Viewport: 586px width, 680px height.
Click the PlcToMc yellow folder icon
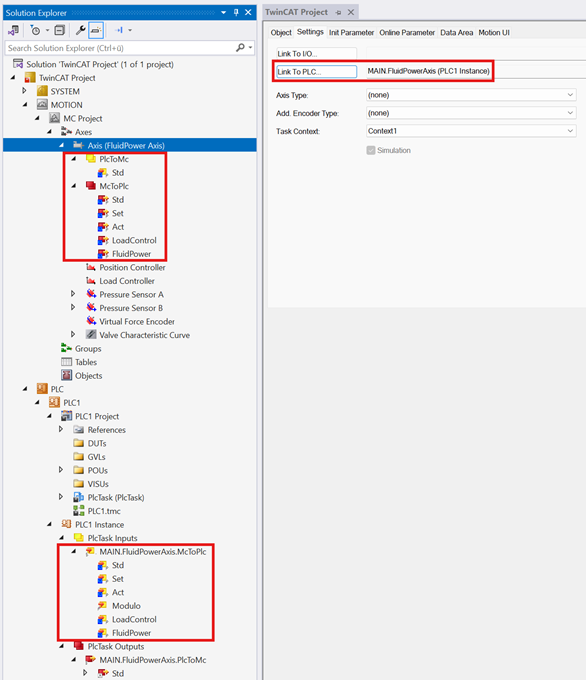pyautogui.click(x=91, y=159)
